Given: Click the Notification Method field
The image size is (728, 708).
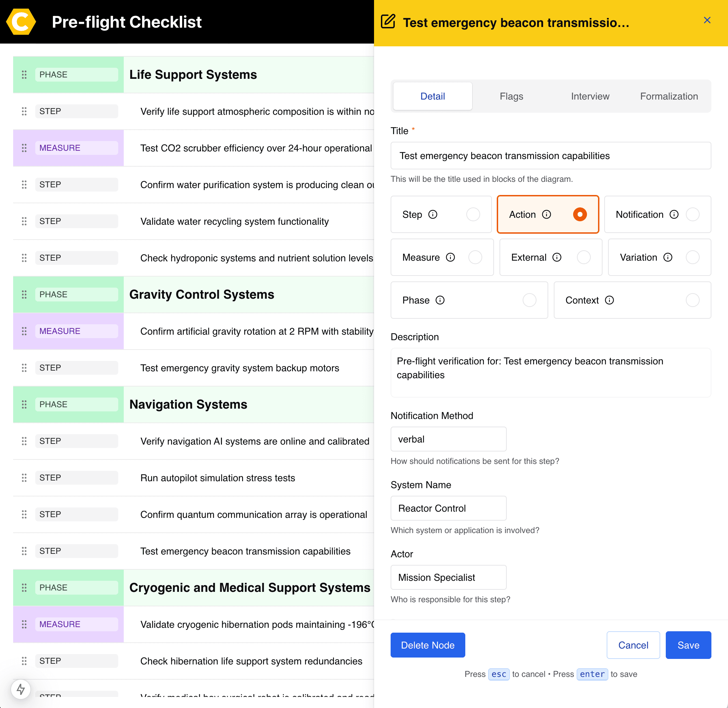Looking at the screenshot, I should (448, 439).
